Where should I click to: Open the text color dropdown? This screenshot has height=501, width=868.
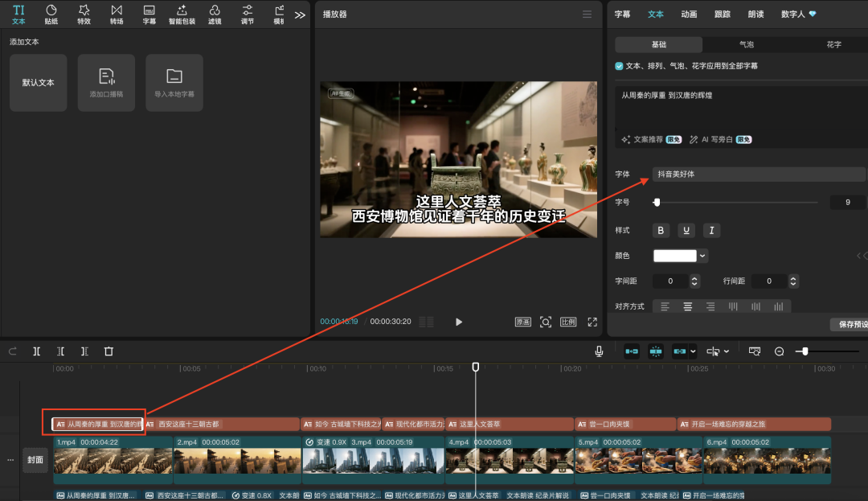[x=703, y=256]
